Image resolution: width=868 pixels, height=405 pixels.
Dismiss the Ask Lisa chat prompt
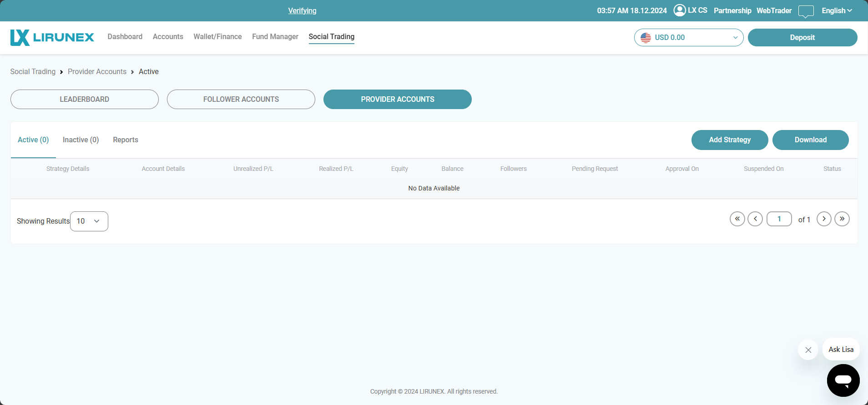pos(808,350)
